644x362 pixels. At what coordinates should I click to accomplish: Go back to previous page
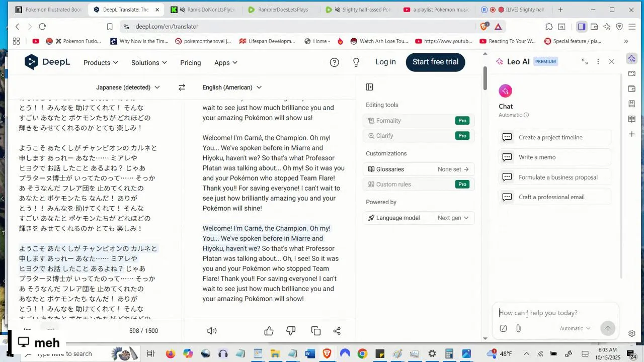pos(18,27)
